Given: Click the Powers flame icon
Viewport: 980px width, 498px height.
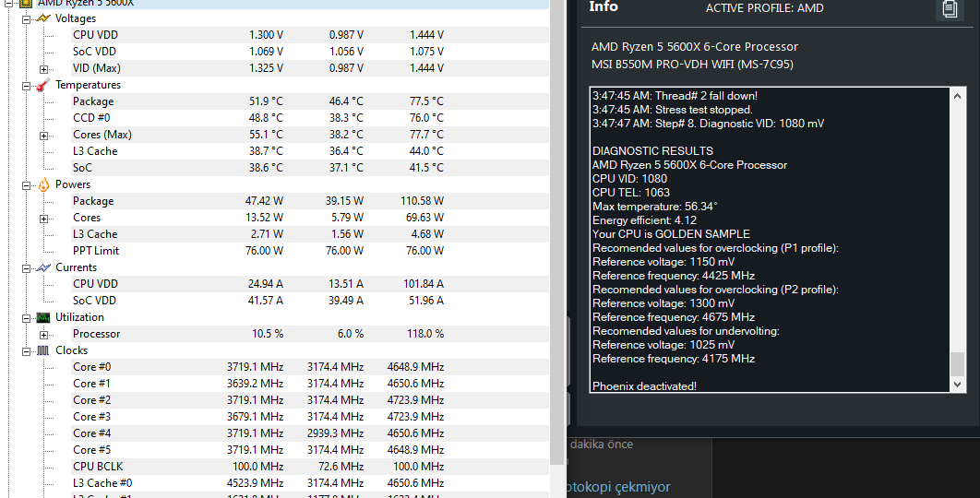Looking at the screenshot, I should click(43, 184).
